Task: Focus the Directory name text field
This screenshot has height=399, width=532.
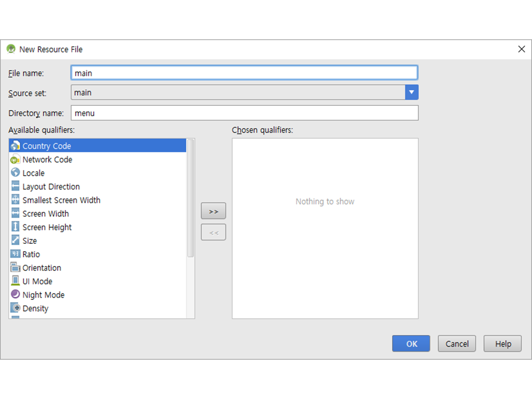Action: [x=244, y=113]
